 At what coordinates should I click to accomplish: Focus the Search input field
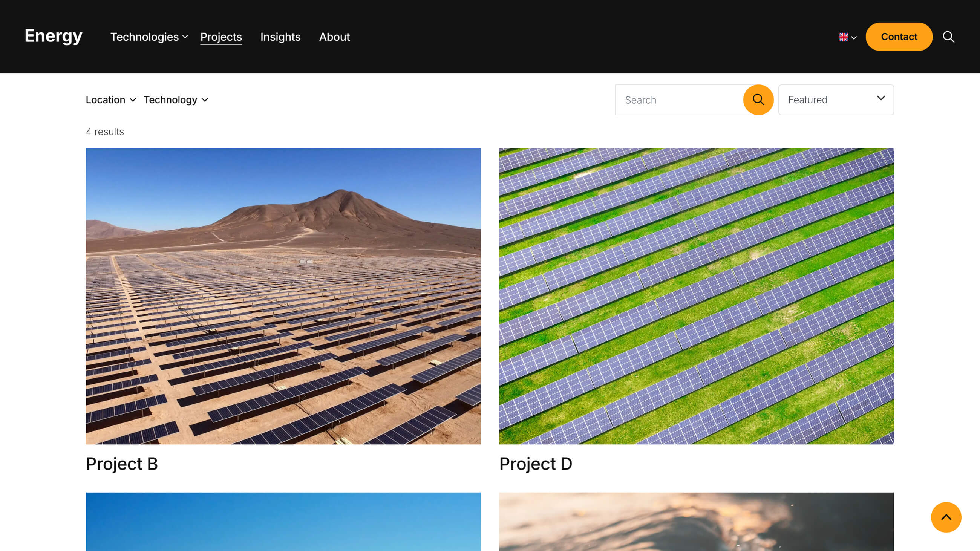click(679, 99)
